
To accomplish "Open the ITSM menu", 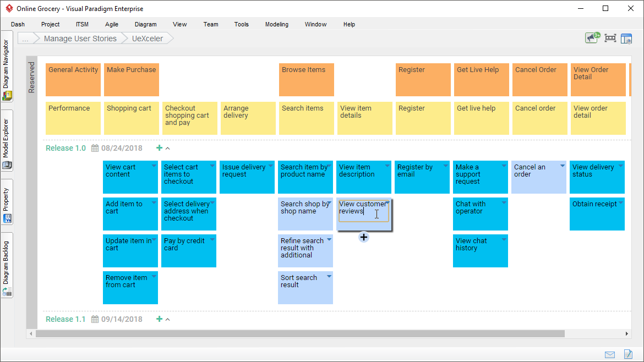I will pyautogui.click(x=81, y=24).
